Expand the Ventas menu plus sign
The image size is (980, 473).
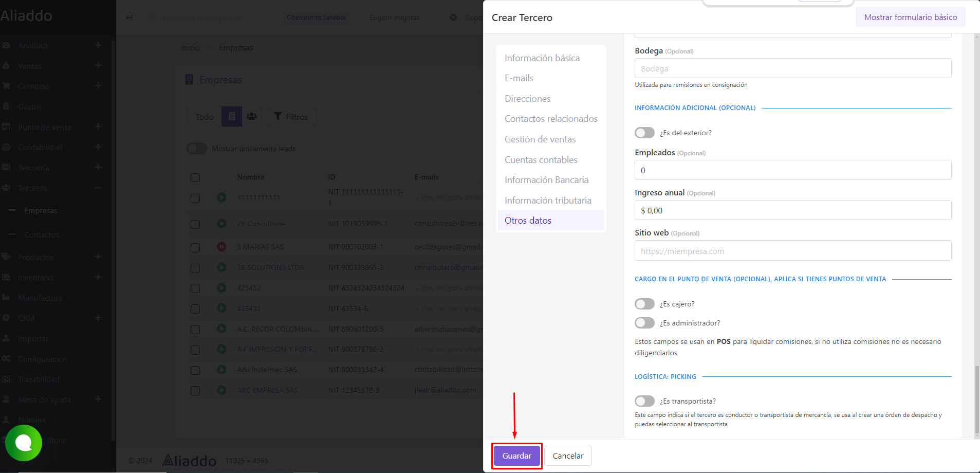(98, 66)
